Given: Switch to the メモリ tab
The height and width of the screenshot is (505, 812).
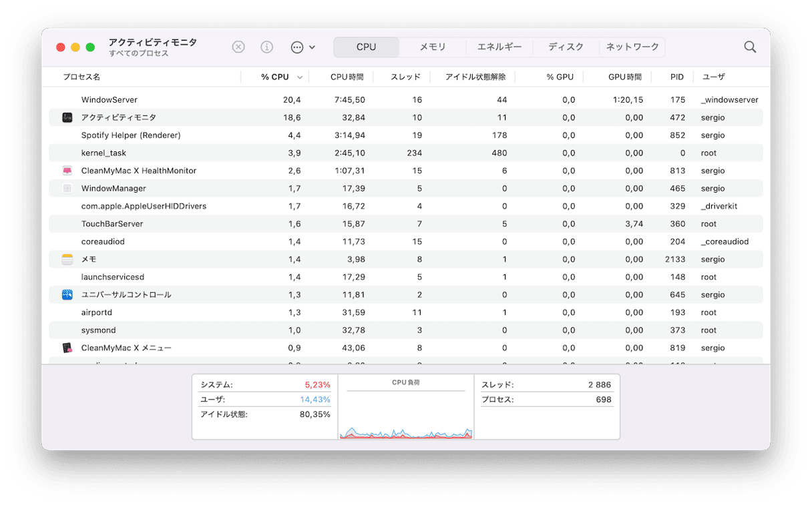Looking at the screenshot, I should click(x=433, y=47).
